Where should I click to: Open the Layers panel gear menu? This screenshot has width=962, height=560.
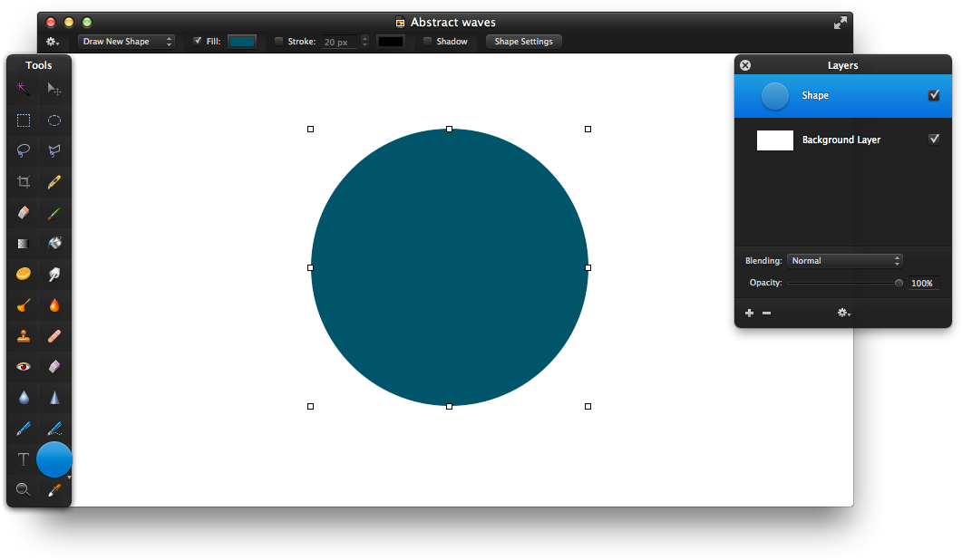(x=843, y=312)
